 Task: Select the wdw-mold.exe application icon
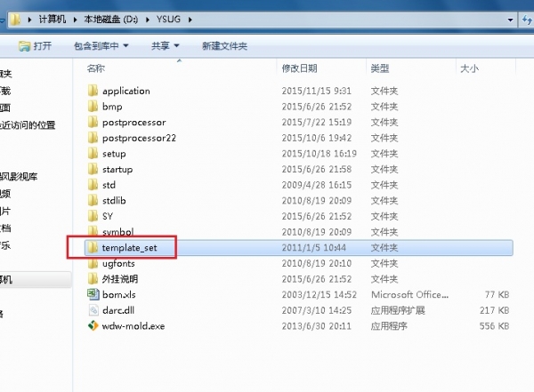(x=93, y=325)
